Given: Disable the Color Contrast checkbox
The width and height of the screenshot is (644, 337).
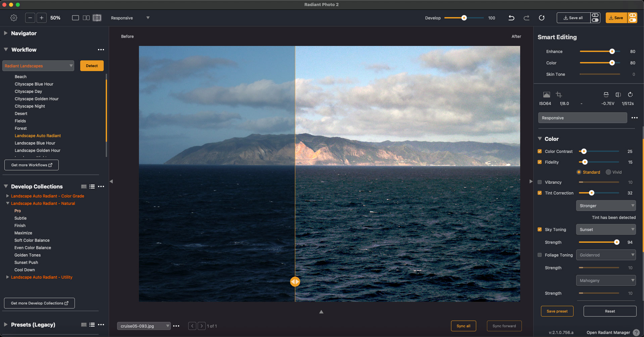Looking at the screenshot, I should click(x=540, y=151).
